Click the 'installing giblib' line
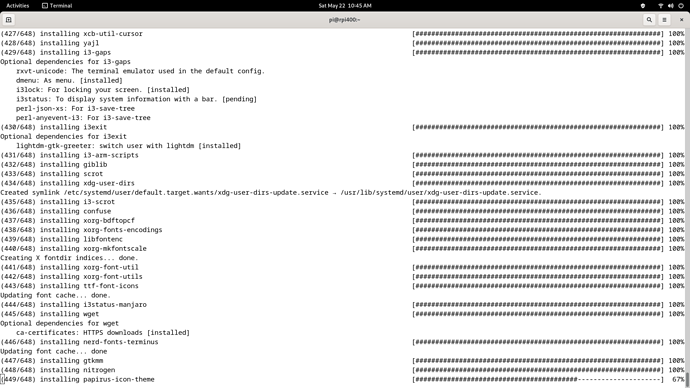This screenshot has height=388, width=690. [54, 165]
